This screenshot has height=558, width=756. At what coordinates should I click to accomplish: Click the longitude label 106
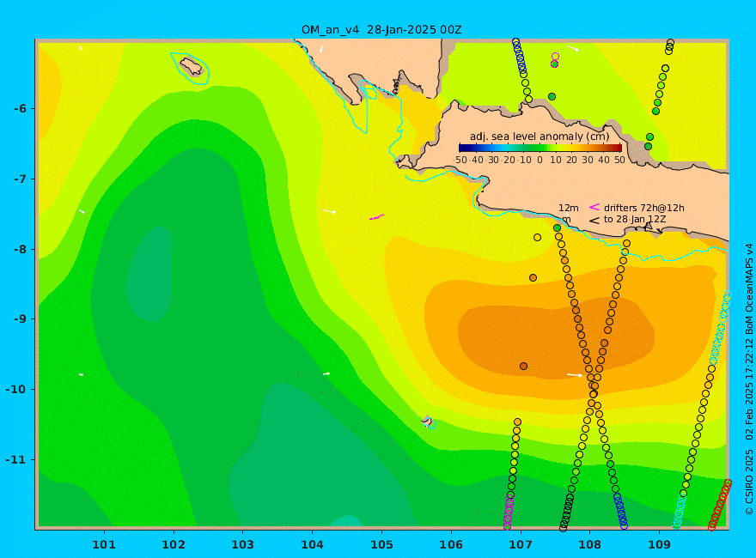pyautogui.click(x=451, y=545)
